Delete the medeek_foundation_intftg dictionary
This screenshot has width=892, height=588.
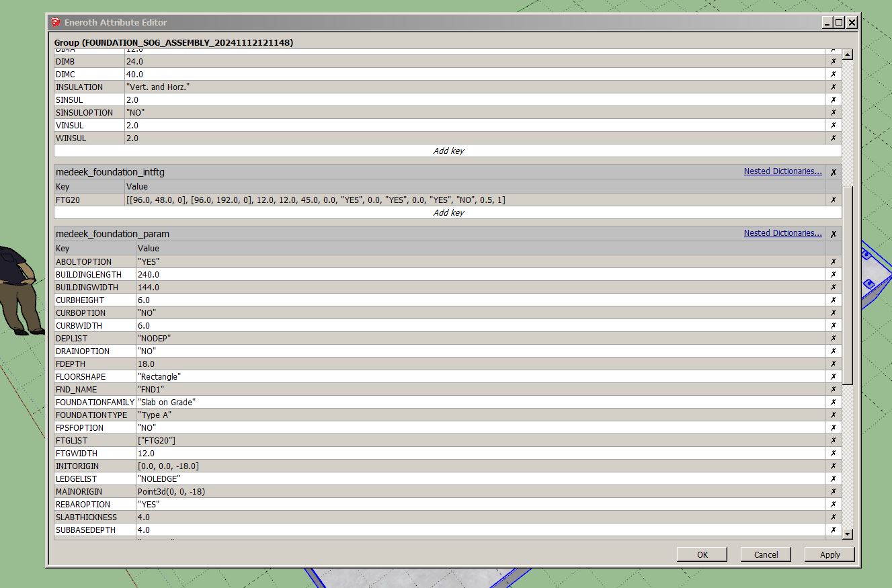[833, 172]
